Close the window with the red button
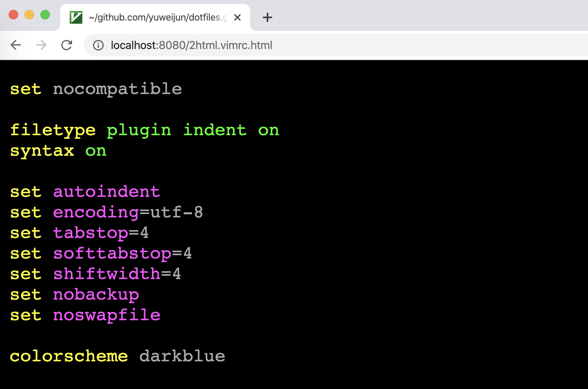Screen dimensions: 588x389 click(13, 15)
